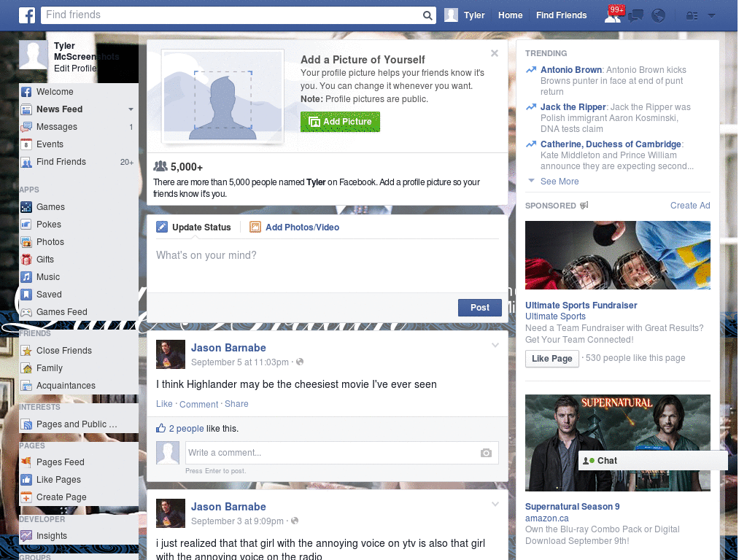
Task: Open the Photos app icon
Action: 26,242
